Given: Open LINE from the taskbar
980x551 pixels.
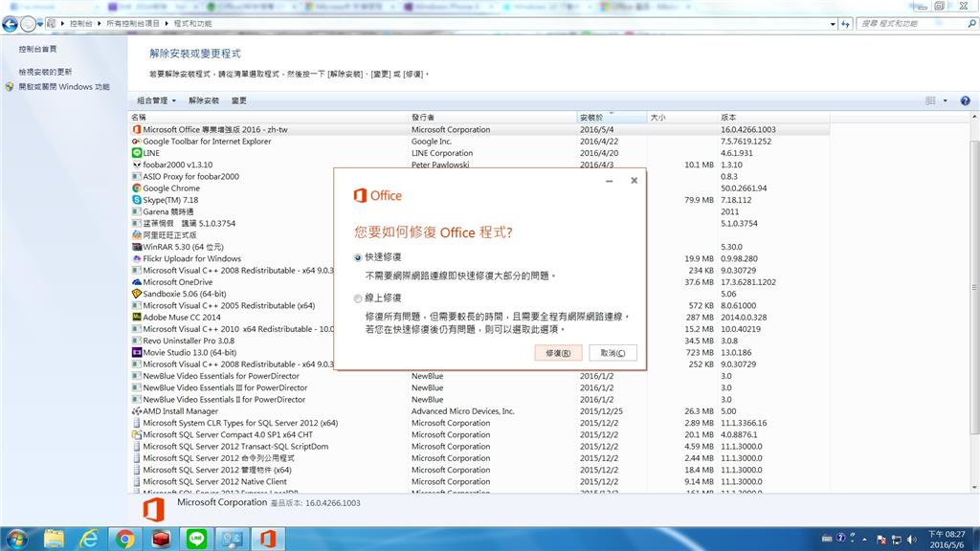Looking at the screenshot, I should click(x=196, y=539).
